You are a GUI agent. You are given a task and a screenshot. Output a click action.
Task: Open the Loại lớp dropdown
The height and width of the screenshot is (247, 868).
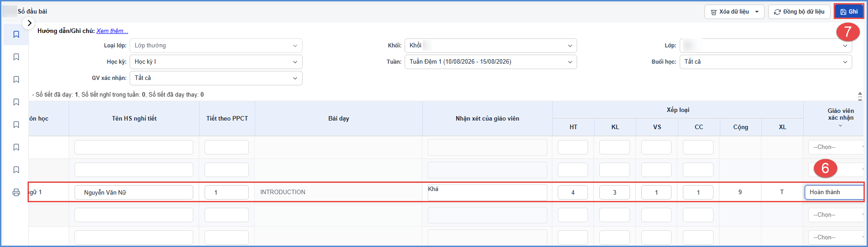[216, 46]
